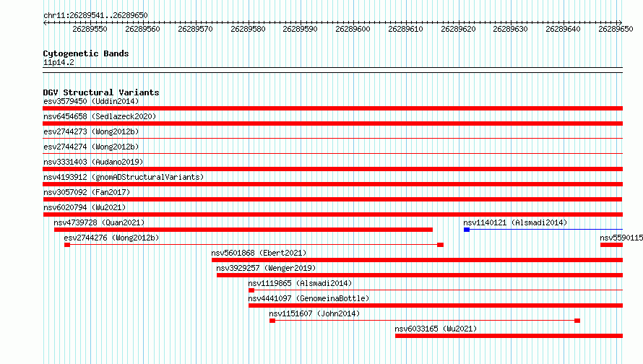
Task: Click ruler position 26289650
Action: pyautogui.click(x=616, y=29)
